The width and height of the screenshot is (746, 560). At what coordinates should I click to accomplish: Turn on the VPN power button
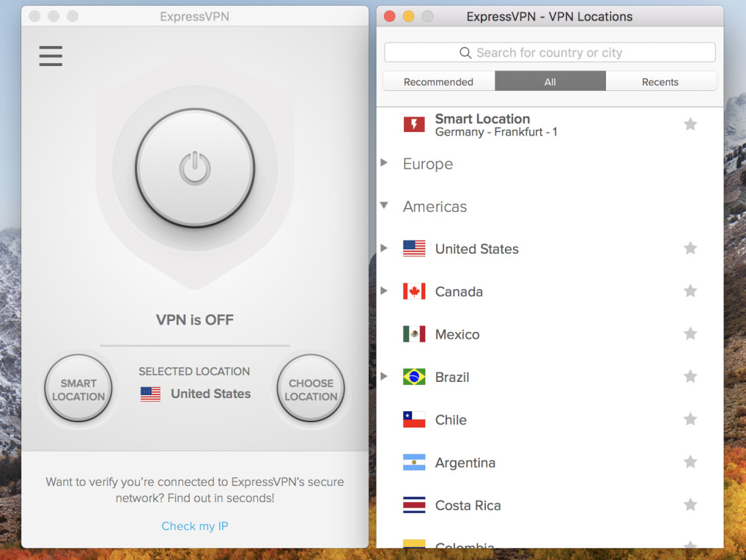(195, 168)
